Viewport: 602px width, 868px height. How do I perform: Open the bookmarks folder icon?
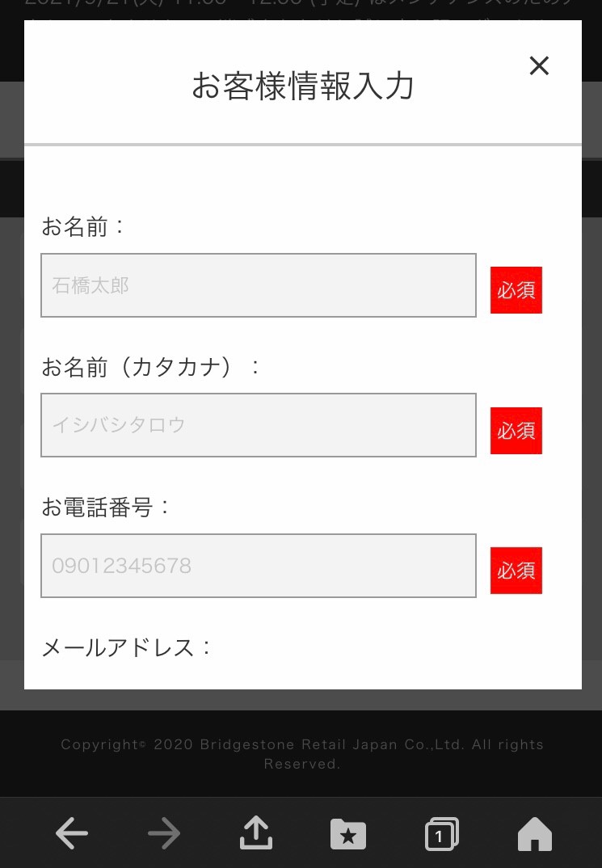tap(348, 834)
